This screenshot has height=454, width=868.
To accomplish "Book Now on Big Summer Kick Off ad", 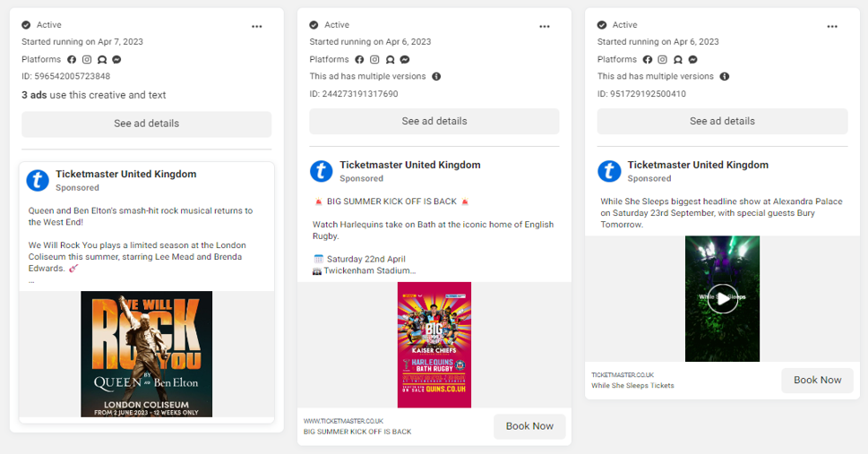I will (529, 426).
